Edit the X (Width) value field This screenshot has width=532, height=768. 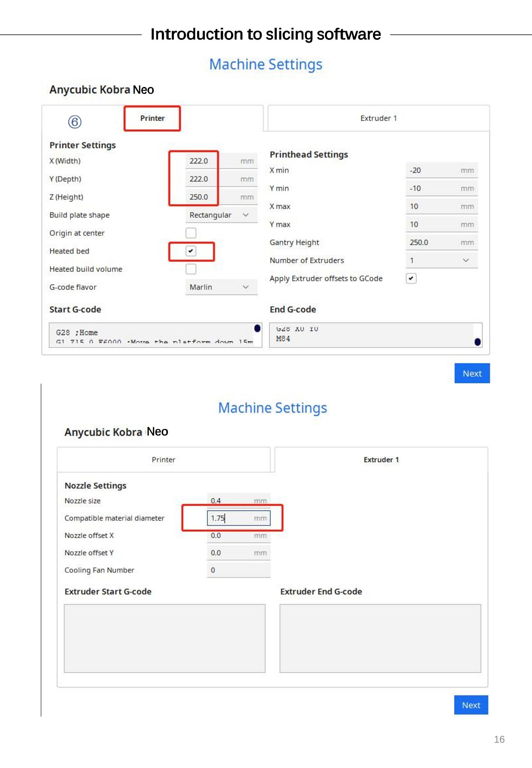pyautogui.click(x=221, y=161)
